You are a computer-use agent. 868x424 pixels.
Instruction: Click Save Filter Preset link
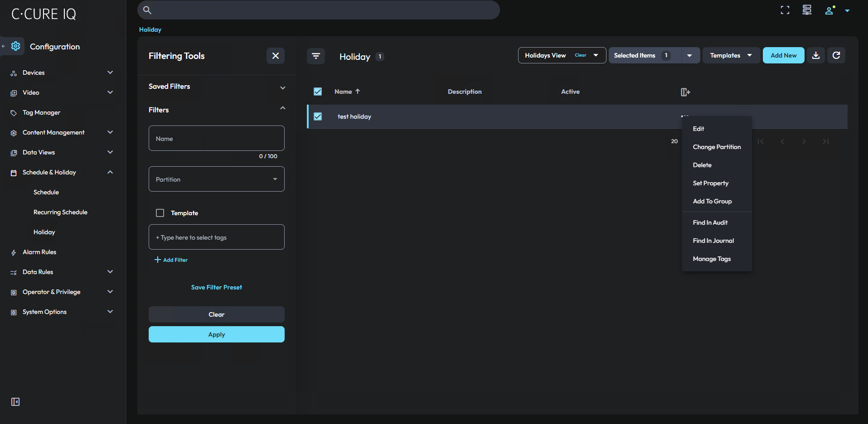[216, 287]
